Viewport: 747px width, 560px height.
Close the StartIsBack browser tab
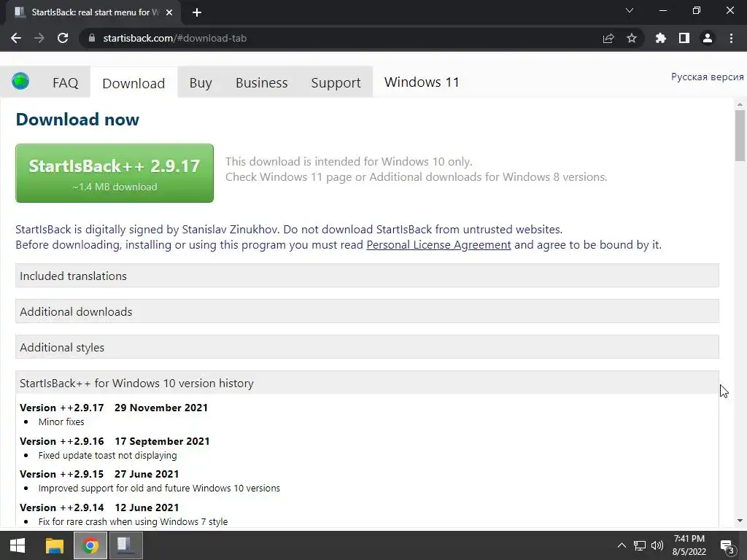tap(169, 12)
